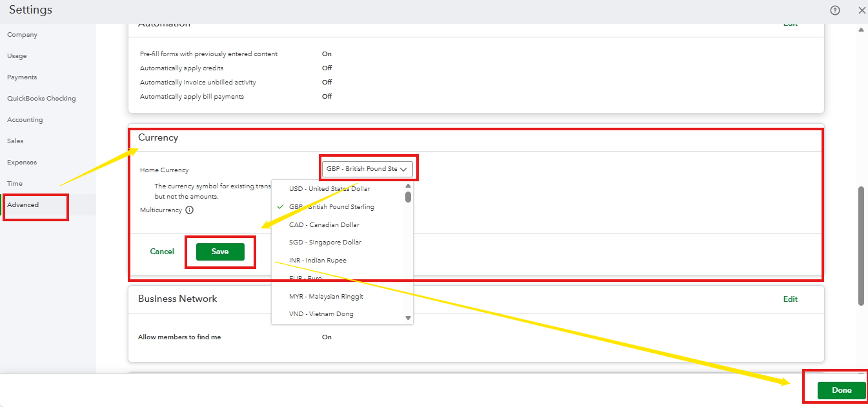Click 'Allow members to find me'
This screenshot has height=407, width=868.
click(179, 337)
